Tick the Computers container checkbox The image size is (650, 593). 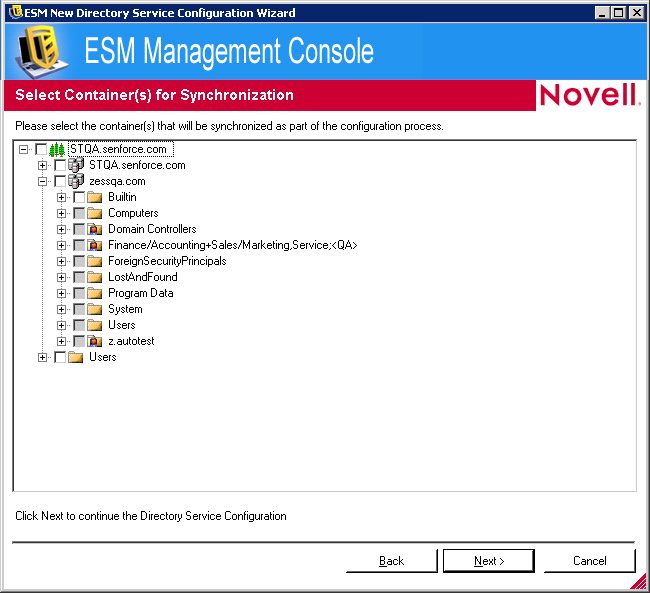click(x=79, y=213)
